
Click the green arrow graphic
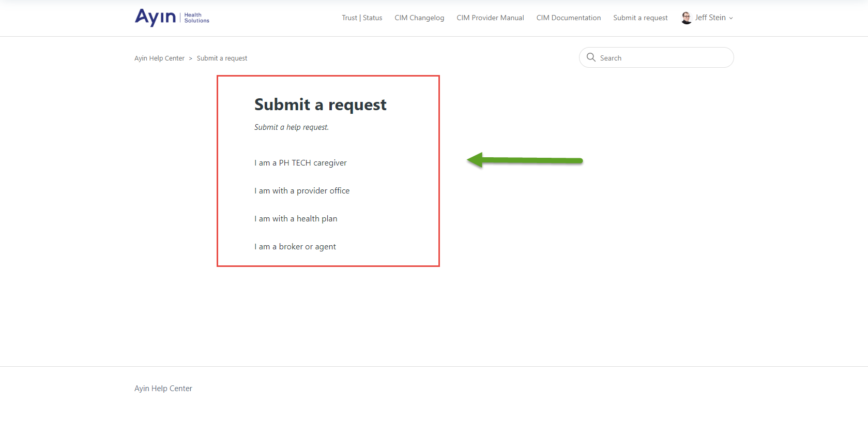(x=525, y=160)
